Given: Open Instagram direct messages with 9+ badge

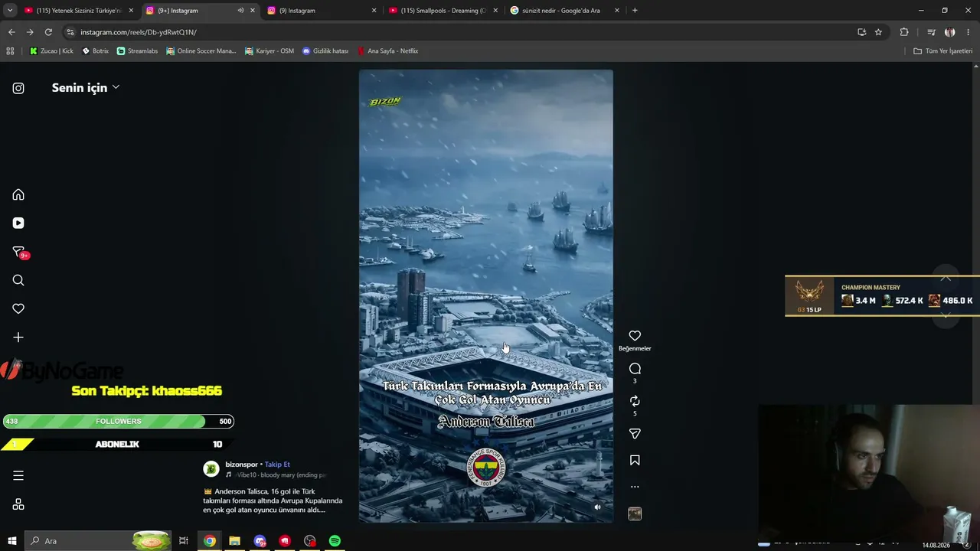Looking at the screenshot, I should (x=20, y=253).
